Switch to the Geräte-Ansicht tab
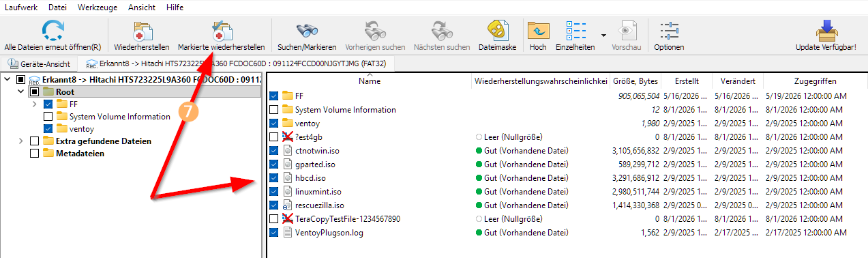The height and width of the screenshot is (258, 868). coord(38,63)
